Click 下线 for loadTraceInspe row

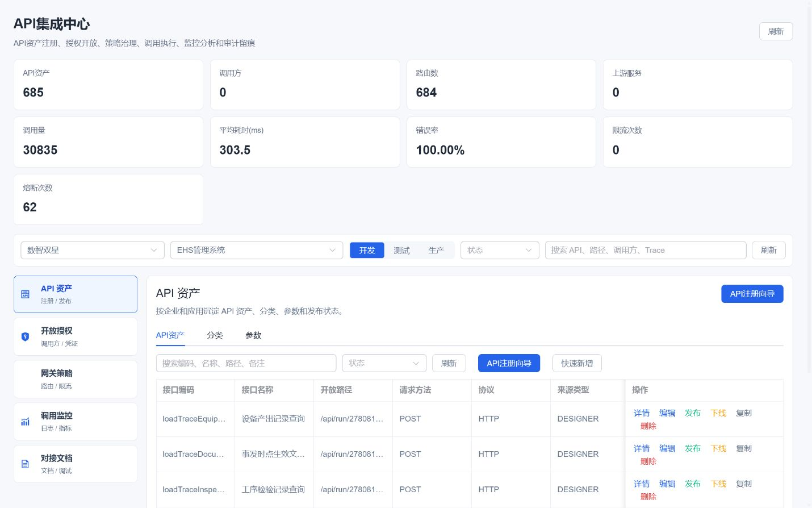718,484
